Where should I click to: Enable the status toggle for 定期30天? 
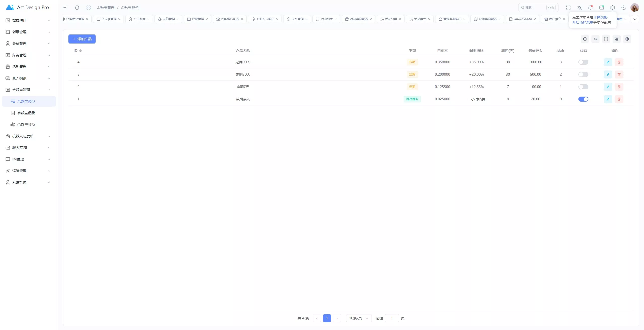coord(583,74)
